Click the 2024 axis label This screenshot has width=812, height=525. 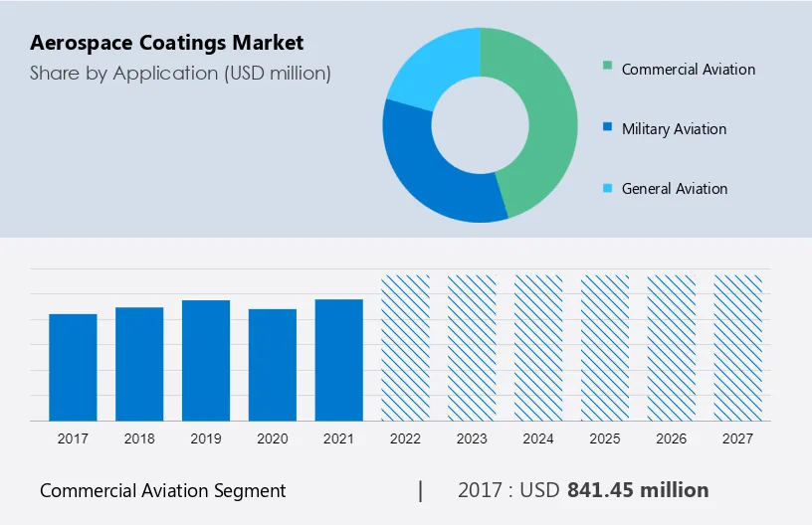pyautogui.click(x=538, y=438)
